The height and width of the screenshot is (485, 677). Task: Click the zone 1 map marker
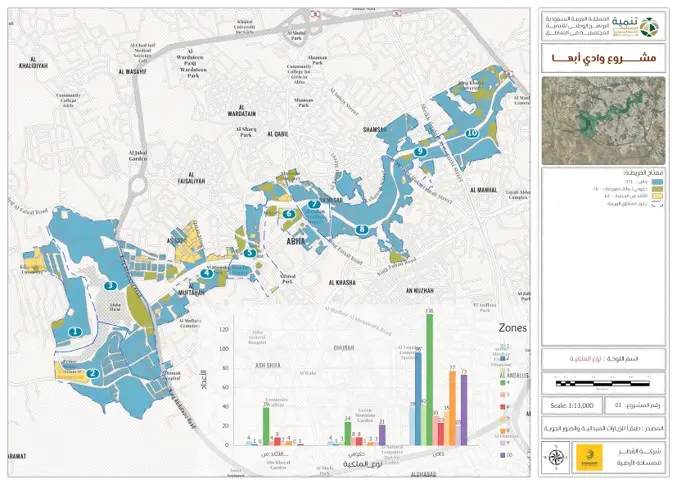click(x=74, y=330)
